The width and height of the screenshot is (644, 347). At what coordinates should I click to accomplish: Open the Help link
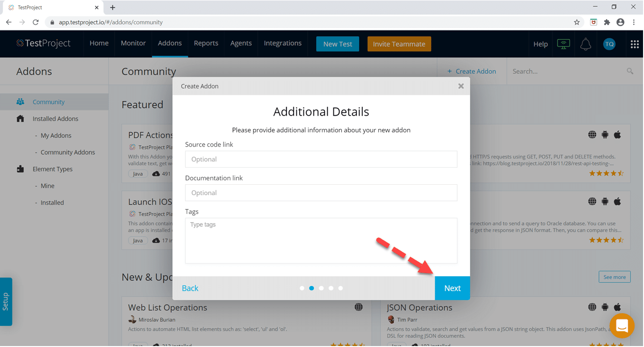pos(540,44)
